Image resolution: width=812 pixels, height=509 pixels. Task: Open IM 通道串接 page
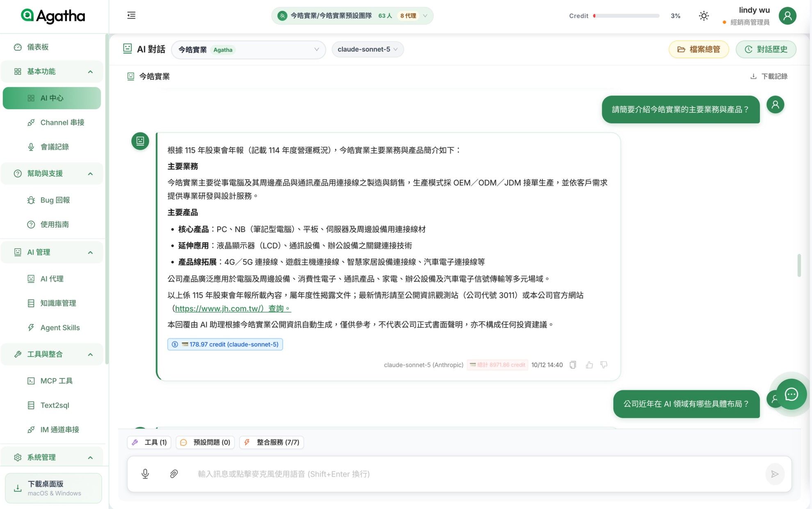coord(52,429)
